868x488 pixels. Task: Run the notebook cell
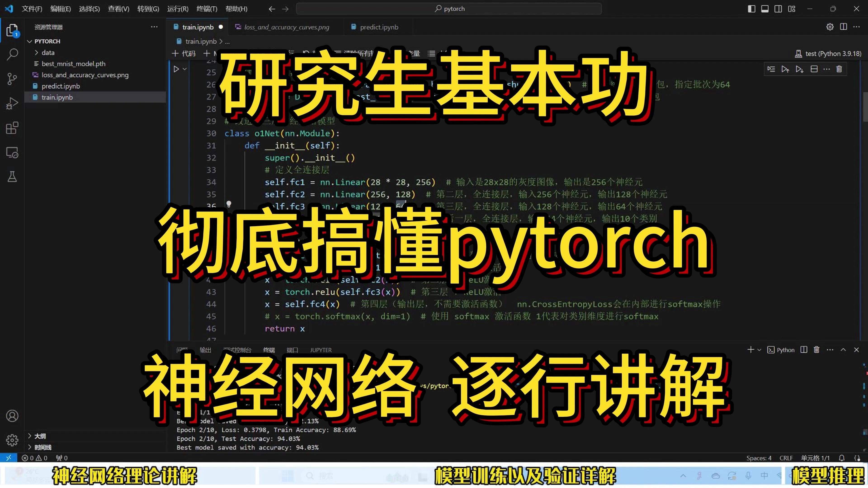click(x=176, y=69)
